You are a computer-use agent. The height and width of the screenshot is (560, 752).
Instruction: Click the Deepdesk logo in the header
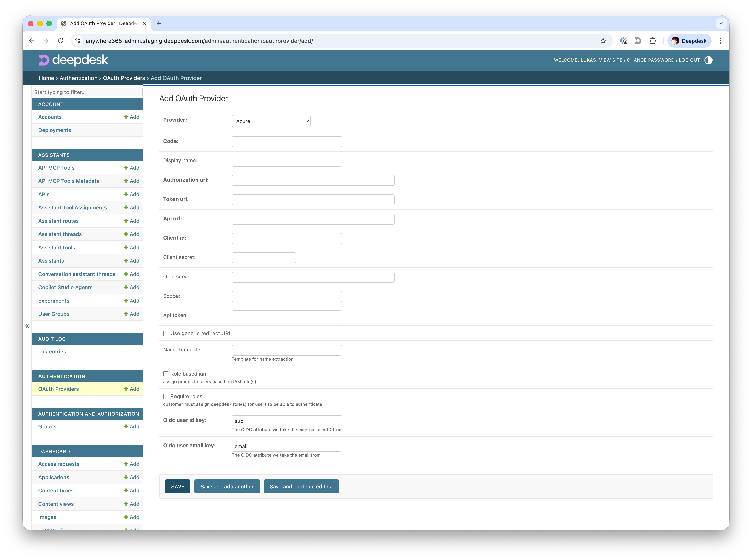tap(73, 60)
